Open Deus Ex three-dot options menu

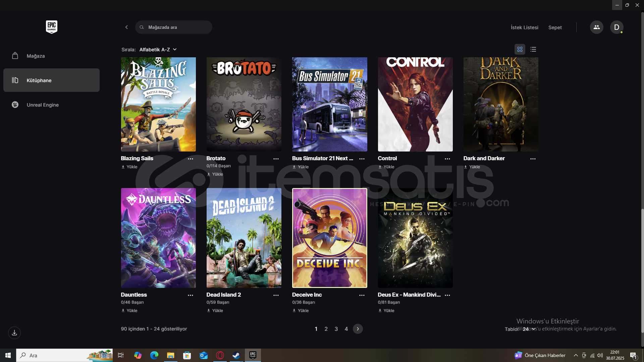(x=447, y=295)
